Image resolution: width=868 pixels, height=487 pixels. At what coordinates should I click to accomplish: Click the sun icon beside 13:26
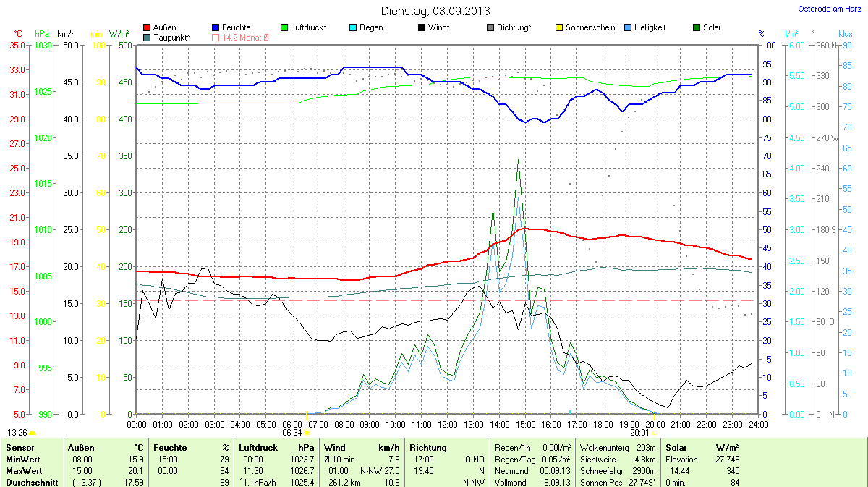click(x=33, y=432)
